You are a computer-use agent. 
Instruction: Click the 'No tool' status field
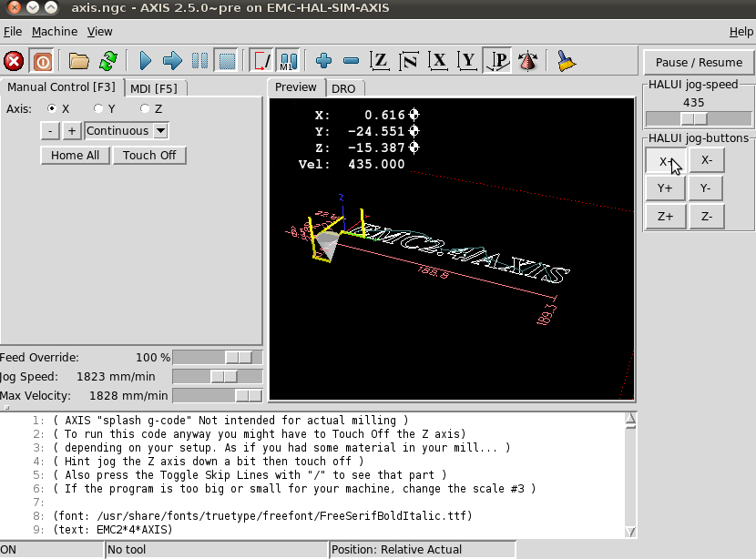click(217, 550)
